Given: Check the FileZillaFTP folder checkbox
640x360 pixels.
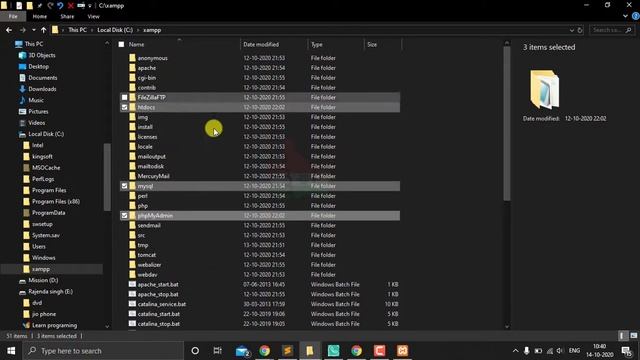Looking at the screenshot, I should (124, 97).
